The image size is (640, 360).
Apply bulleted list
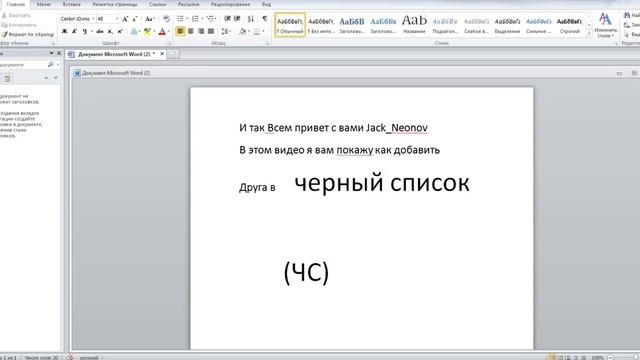click(x=180, y=19)
